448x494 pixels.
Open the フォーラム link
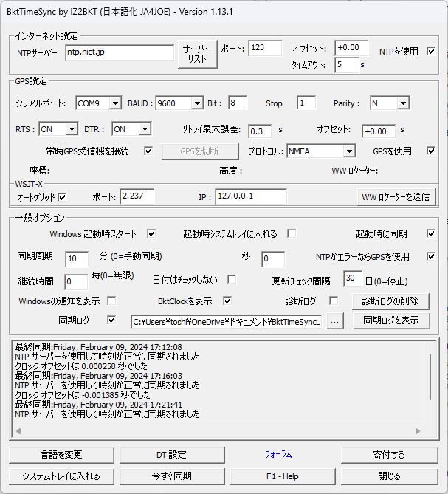coord(279,454)
